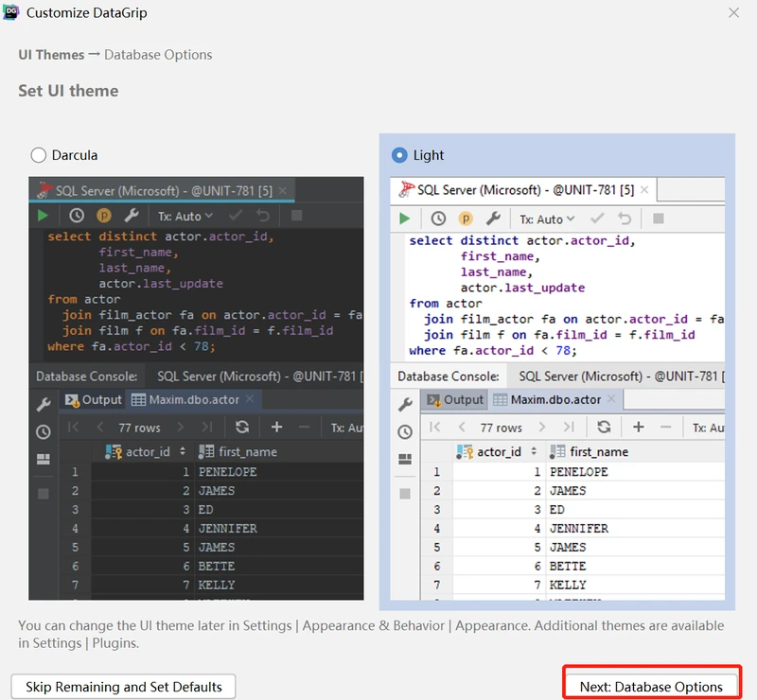Click Database Console label in Darcula preview
Viewport: 757px width, 700px height.
coord(86,376)
